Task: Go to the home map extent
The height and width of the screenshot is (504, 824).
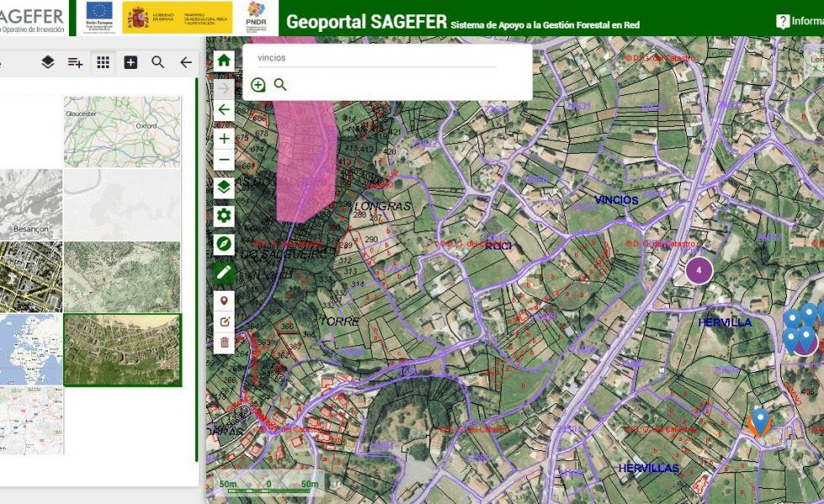Action: tap(223, 61)
